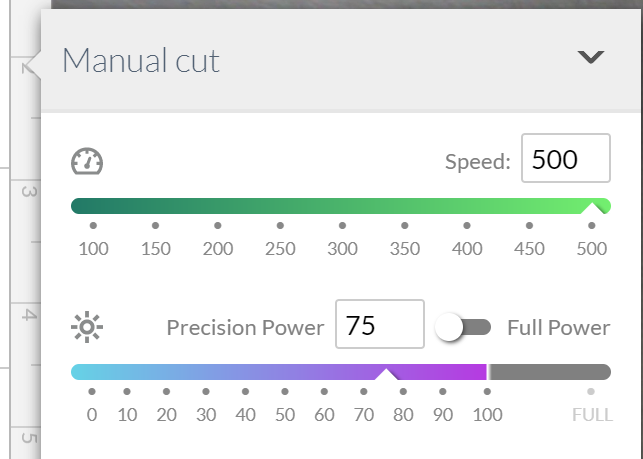Click the Precision Power value field
643x459 pixels.
pyautogui.click(x=379, y=325)
